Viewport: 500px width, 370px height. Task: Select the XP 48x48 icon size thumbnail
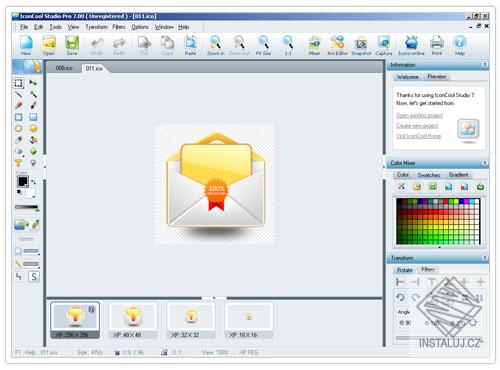click(133, 320)
